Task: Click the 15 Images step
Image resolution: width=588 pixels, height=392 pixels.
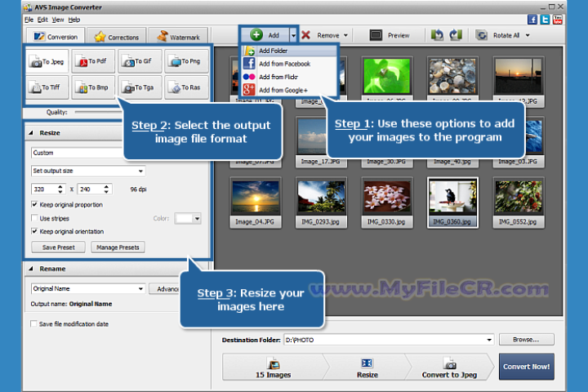Action: 273,367
